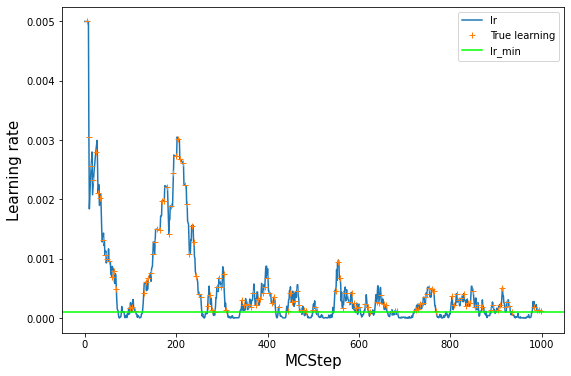Viewport: 571px width, 376px height.
Task: Click the orange marker at the 0.005 peak
Action: coord(87,22)
